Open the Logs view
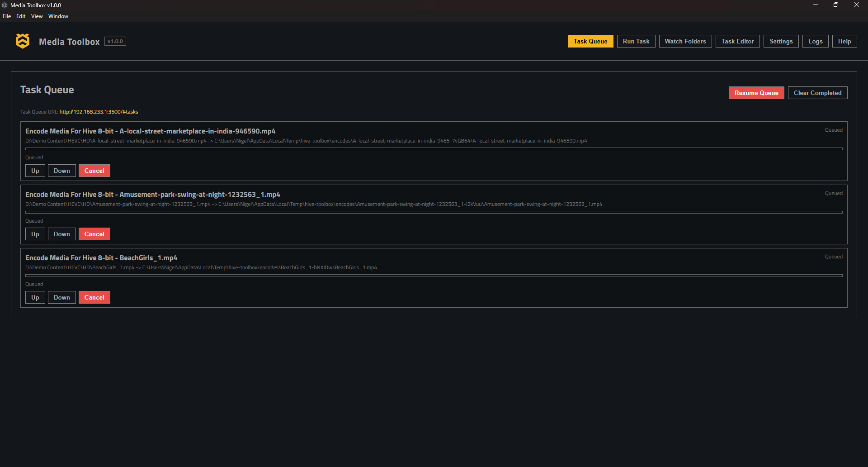Viewport: 868px width, 467px height. point(815,41)
